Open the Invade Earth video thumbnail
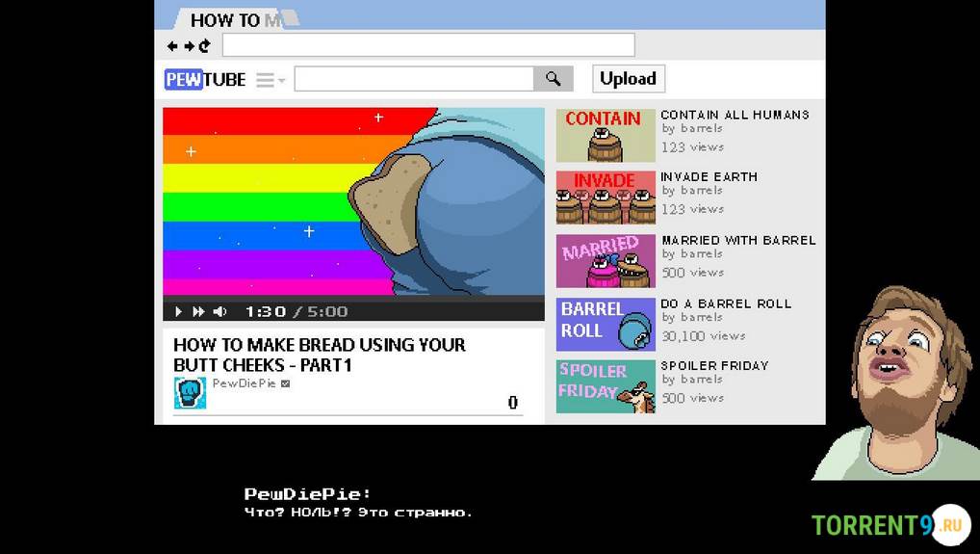This screenshot has height=554, width=980. [x=606, y=198]
